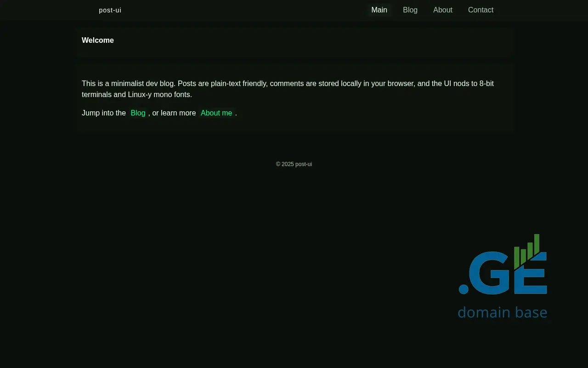Follow the green inline Blog link
Viewport: 588px width, 368px height.
click(x=138, y=113)
